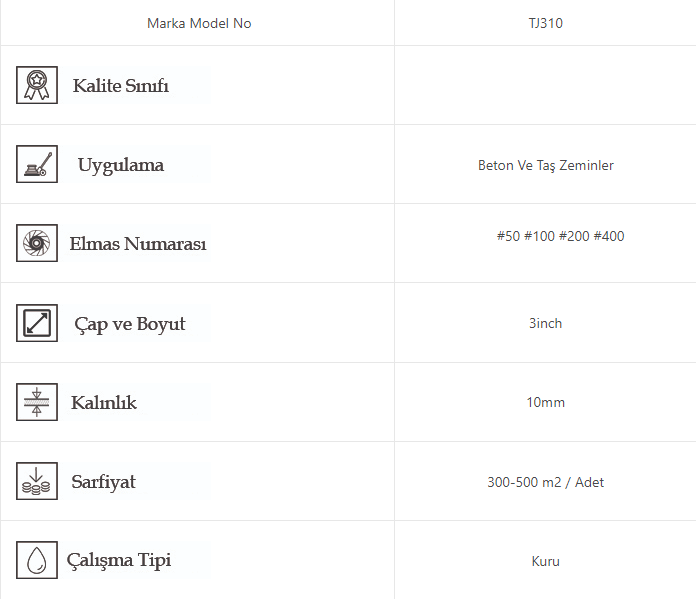This screenshot has width=696, height=599.
Task: Click the TJ310 model number value
Action: click(545, 23)
